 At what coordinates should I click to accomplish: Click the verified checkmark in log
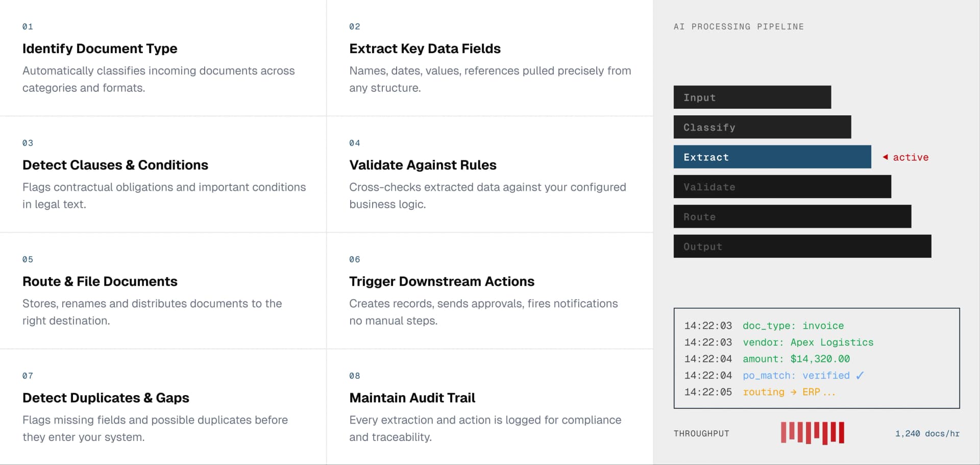pos(860,376)
